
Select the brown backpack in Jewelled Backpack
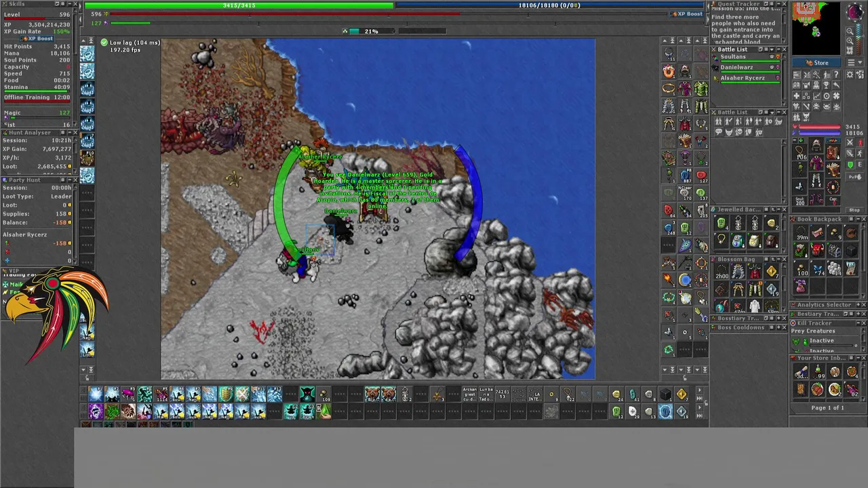[x=772, y=241]
